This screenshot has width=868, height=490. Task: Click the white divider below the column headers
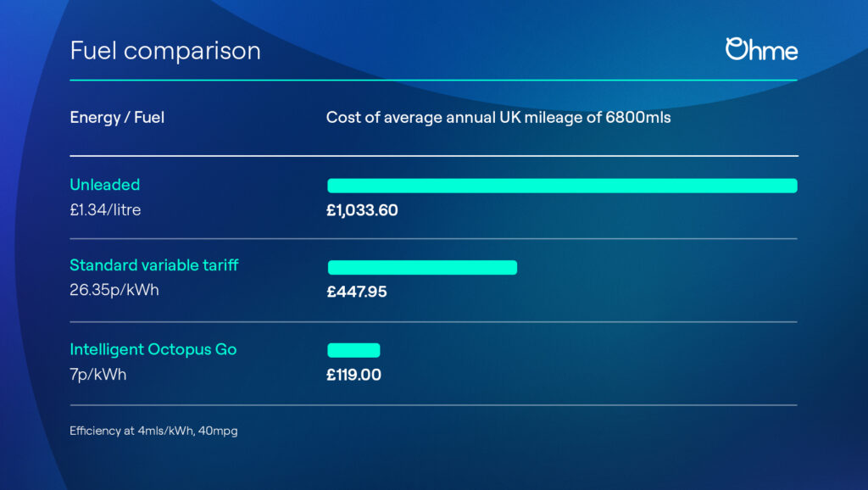pyautogui.click(x=433, y=156)
